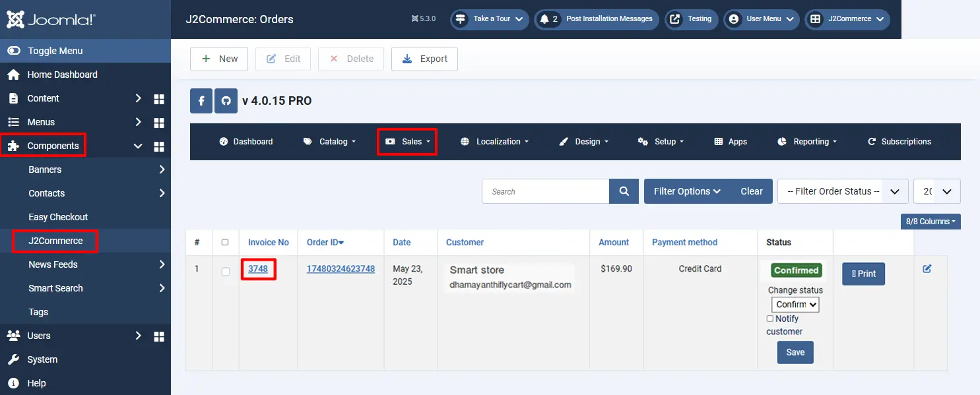This screenshot has height=395, width=980.
Task: Open Users dashboard grid icon
Action: coord(158,336)
